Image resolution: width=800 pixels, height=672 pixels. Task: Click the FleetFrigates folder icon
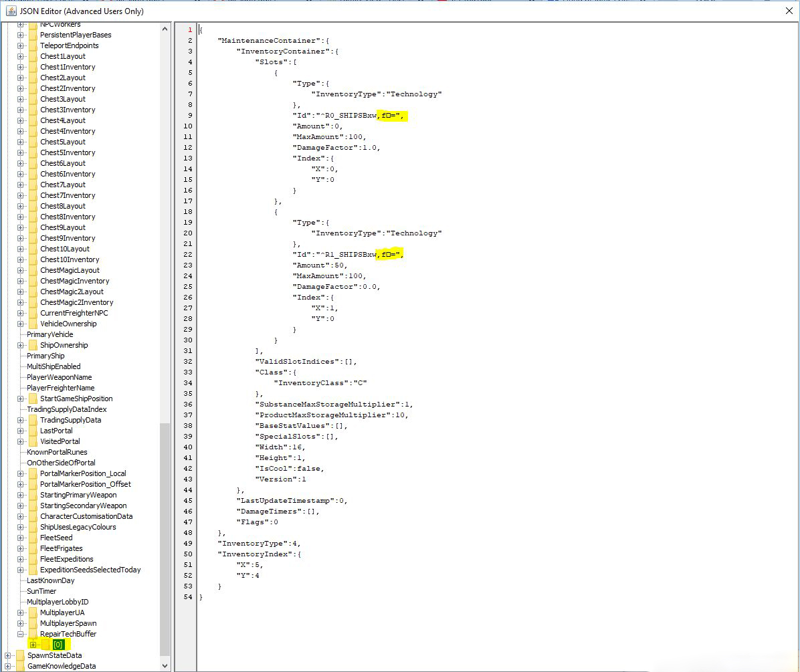33,548
